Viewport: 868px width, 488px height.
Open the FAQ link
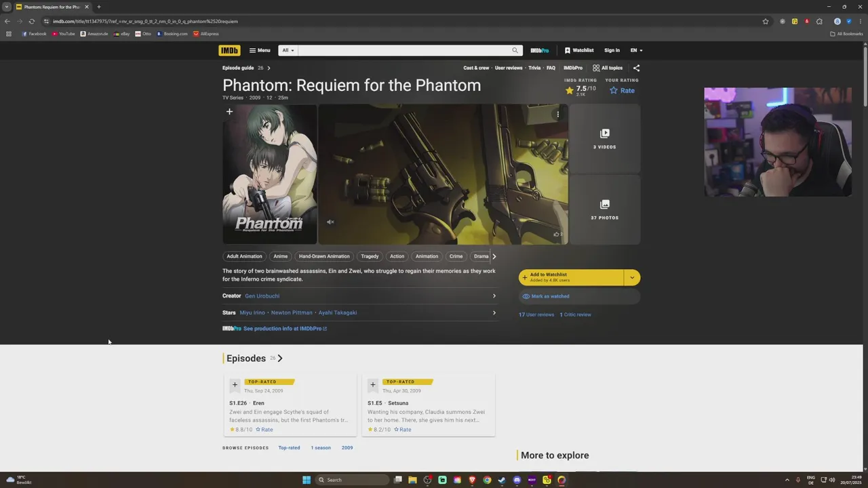click(x=551, y=68)
